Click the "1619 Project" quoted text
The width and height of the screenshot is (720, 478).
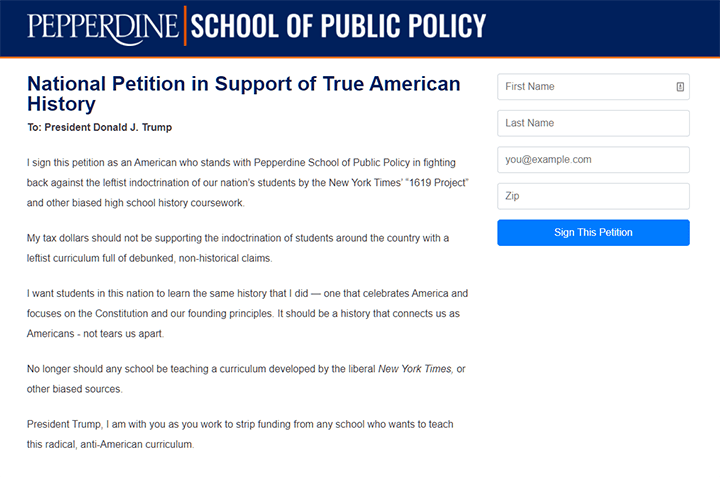point(436,183)
